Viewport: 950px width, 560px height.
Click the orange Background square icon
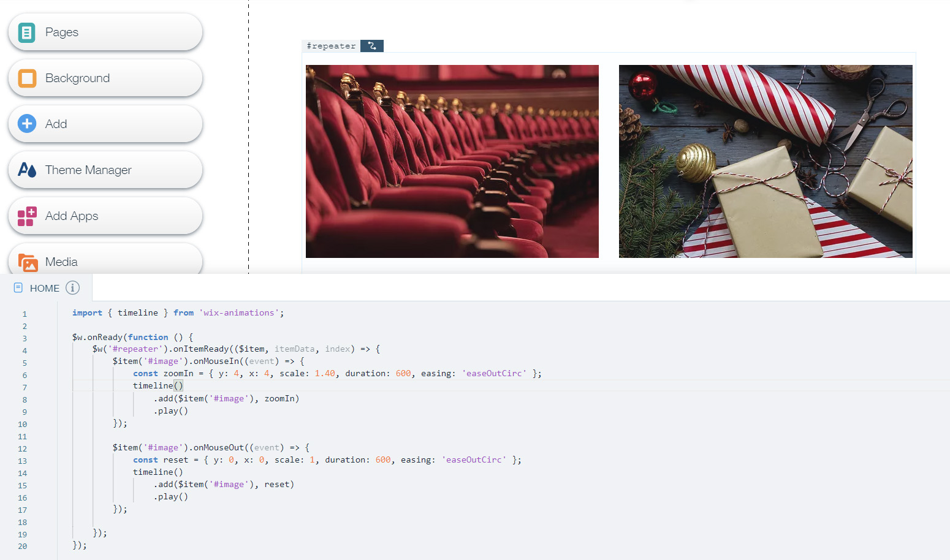click(27, 78)
